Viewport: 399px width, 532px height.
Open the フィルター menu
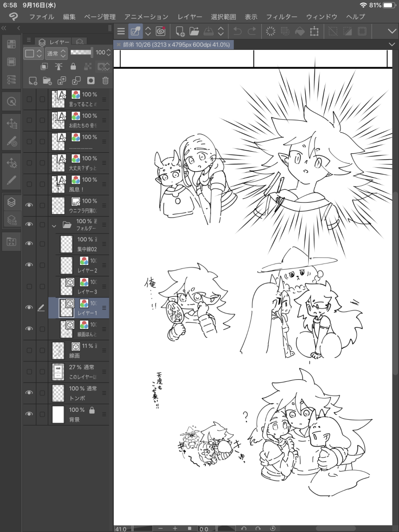pos(281,16)
